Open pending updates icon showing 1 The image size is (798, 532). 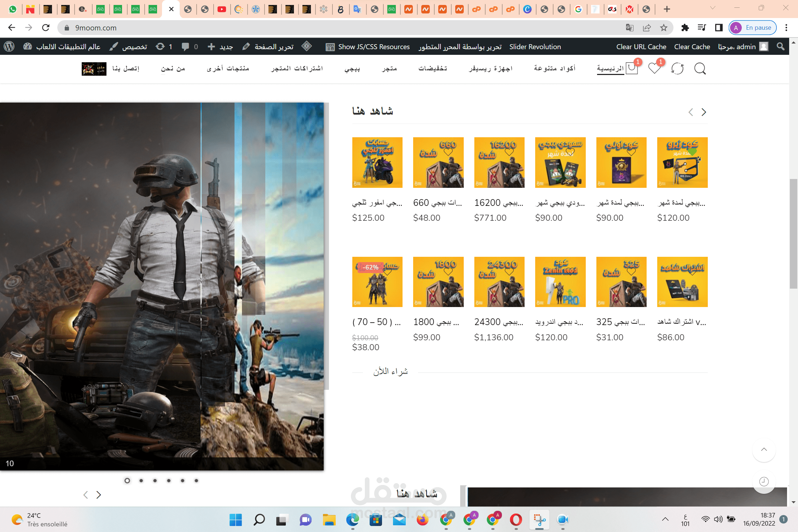(x=160, y=47)
